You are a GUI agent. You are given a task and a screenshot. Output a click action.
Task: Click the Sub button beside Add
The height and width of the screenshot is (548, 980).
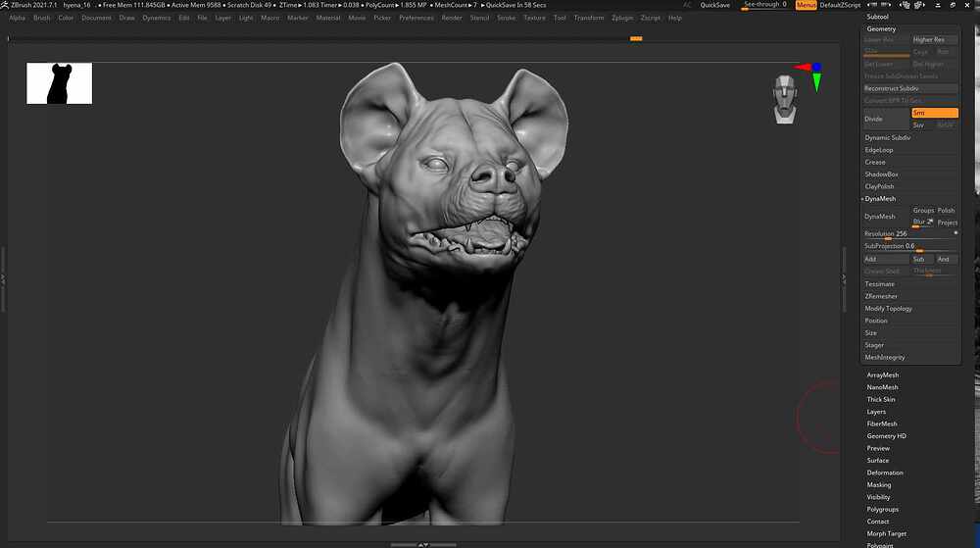pos(922,259)
